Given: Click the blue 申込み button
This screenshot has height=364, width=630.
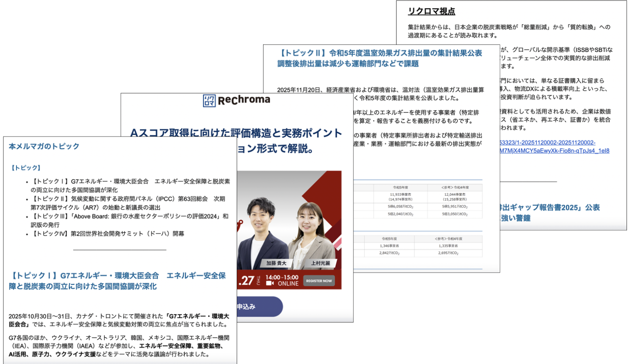Looking at the screenshot, I should [259, 307].
